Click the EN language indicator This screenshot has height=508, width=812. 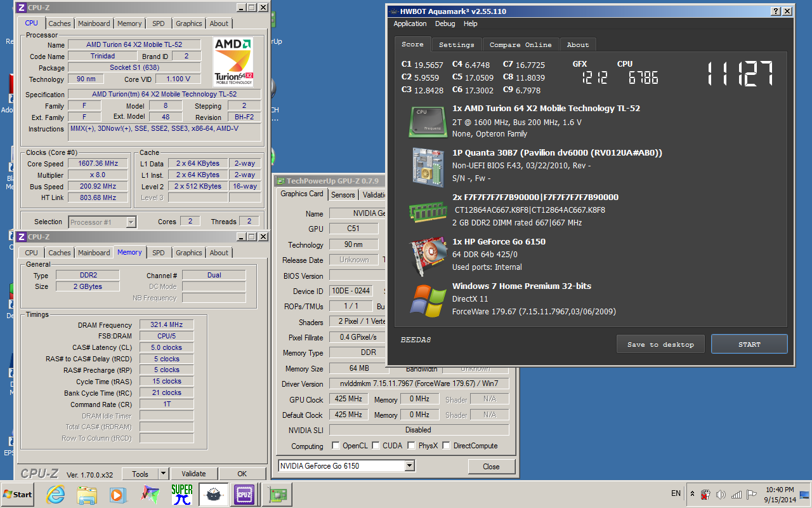[x=676, y=493]
